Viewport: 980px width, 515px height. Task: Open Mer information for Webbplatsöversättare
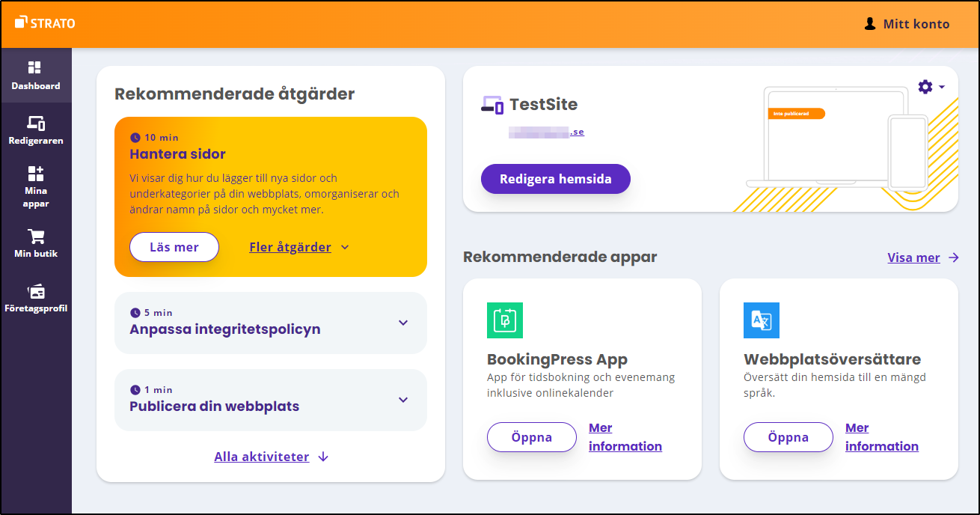(882, 437)
